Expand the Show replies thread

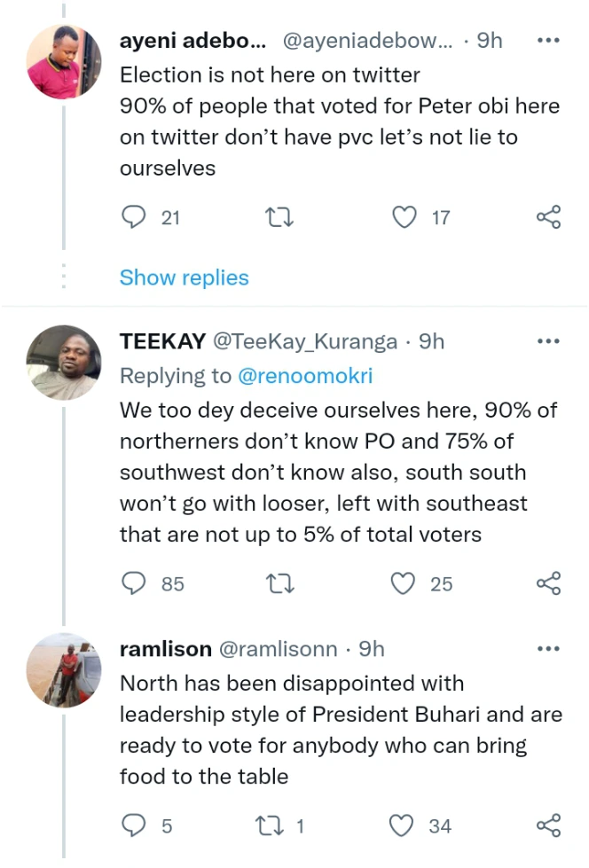[184, 278]
